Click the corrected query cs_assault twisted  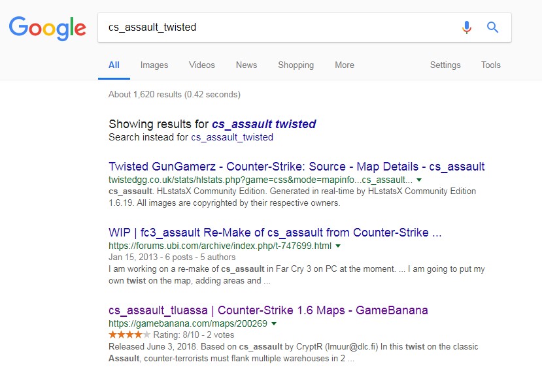click(263, 123)
